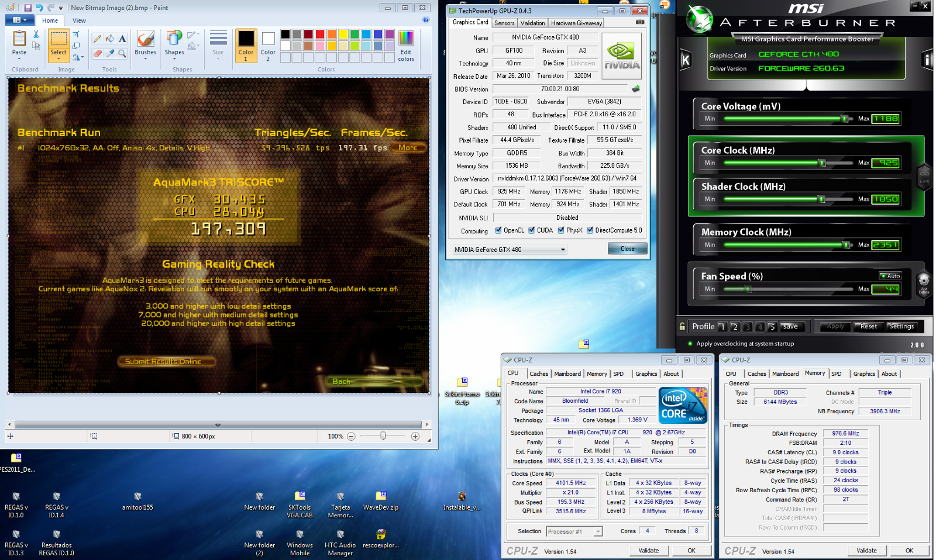
Task: Open the Mainboard tab in left CPU-Z window
Action: [x=567, y=374]
